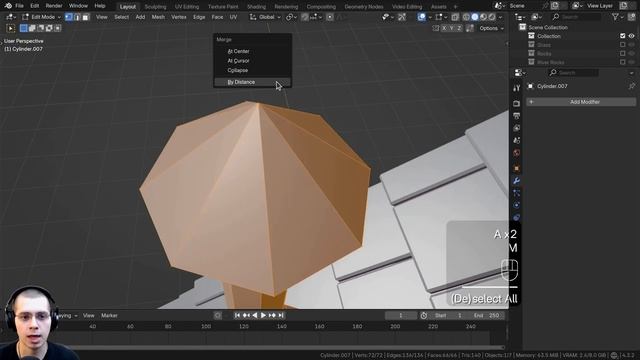
Task: Click the Blender logo icon
Action: pyautogui.click(x=8, y=6)
